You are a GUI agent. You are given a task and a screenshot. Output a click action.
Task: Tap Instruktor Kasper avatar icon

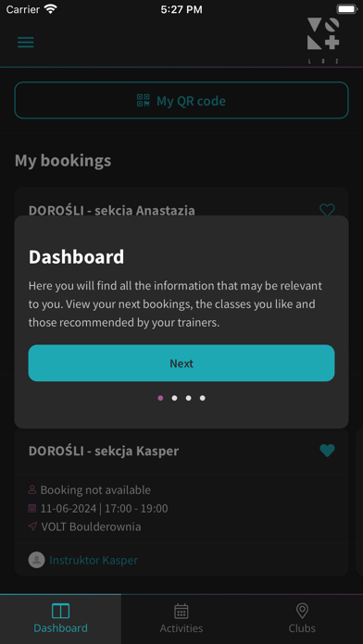point(37,560)
